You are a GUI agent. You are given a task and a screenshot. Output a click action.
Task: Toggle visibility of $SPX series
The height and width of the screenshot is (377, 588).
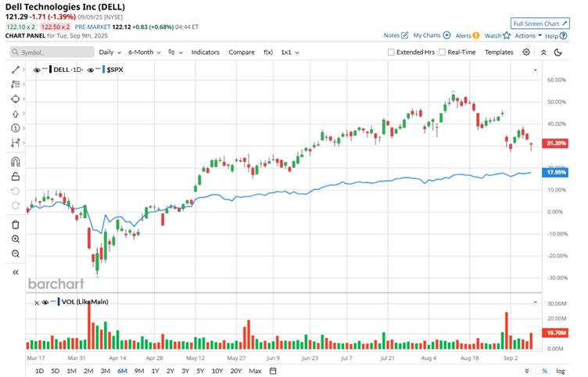point(91,70)
